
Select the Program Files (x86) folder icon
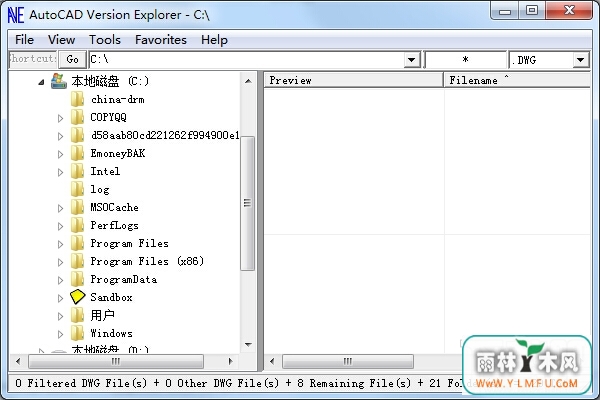(77, 261)
